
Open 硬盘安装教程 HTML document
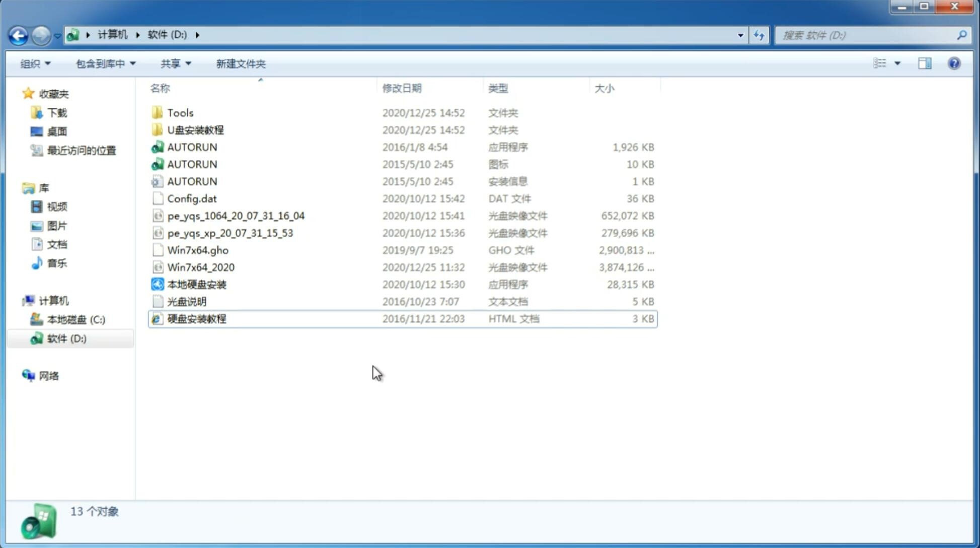[196, 318]
